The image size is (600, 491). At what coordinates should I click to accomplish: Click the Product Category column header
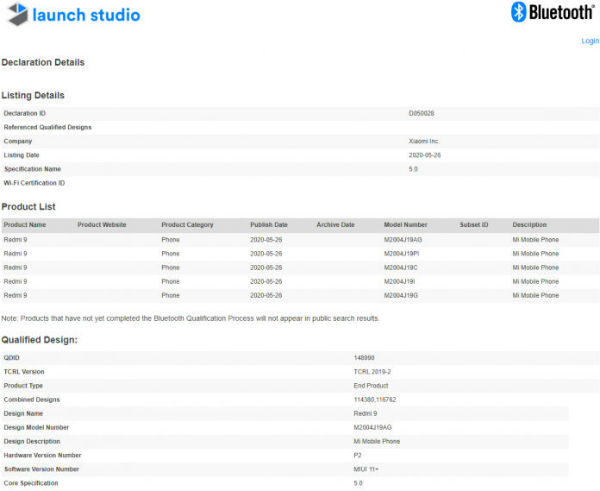187,225
